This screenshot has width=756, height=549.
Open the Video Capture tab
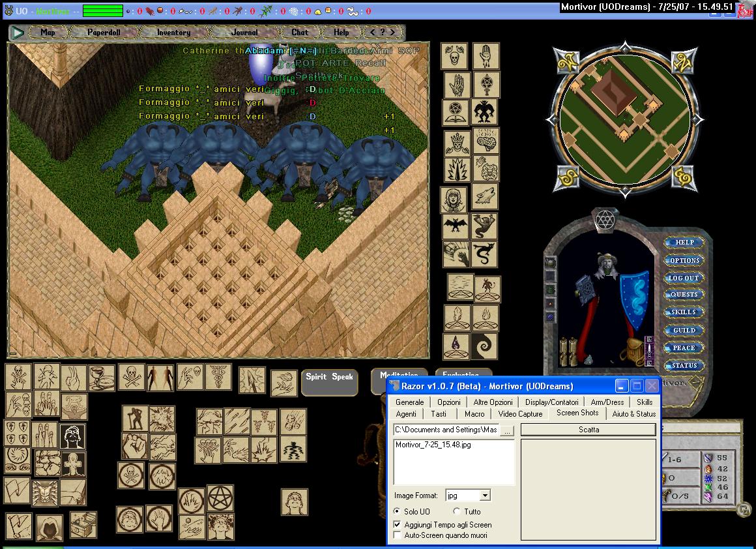tap(520, 414)
